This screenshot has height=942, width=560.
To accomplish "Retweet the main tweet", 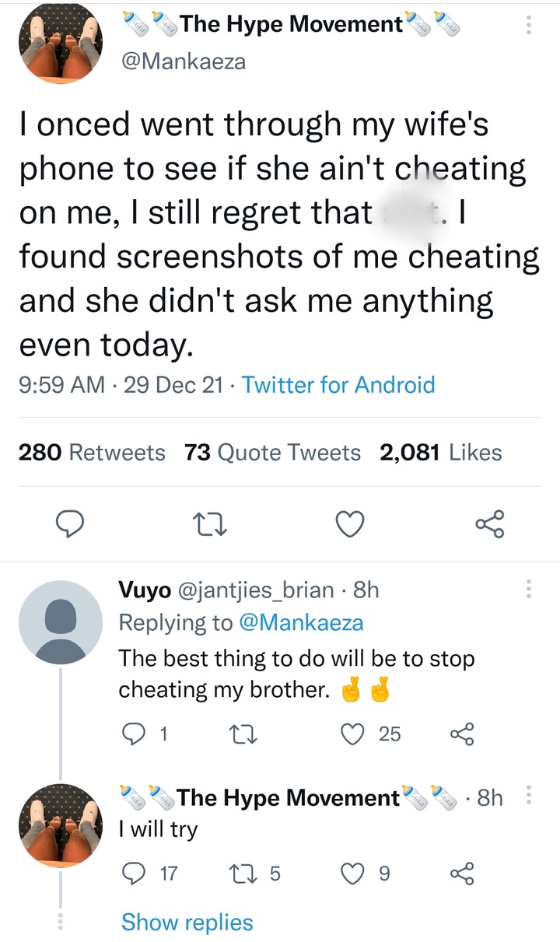I will (x=210, y=527).
